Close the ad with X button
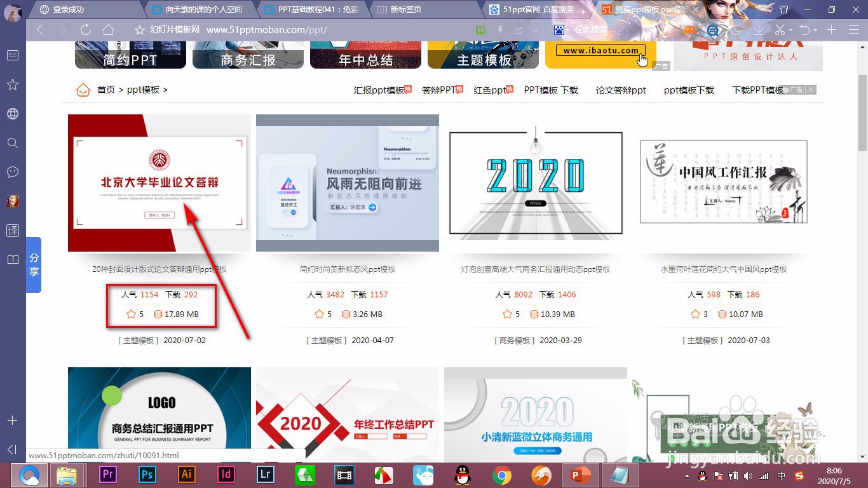Screen dimensions: 868x488 (811, 90)
